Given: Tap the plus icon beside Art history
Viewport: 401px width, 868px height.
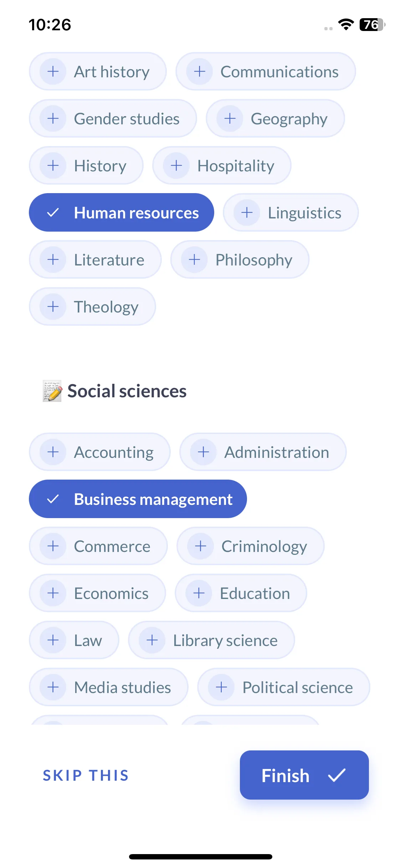Looking at the screenshot, I should [53, 72].
